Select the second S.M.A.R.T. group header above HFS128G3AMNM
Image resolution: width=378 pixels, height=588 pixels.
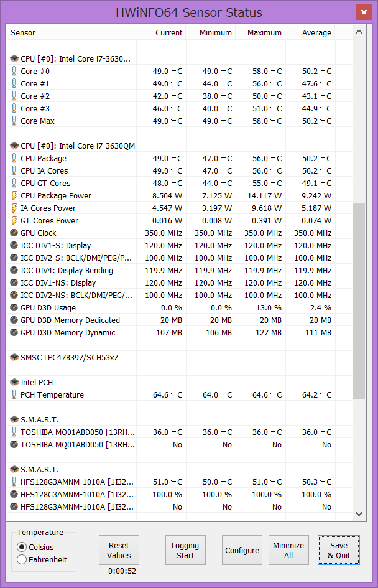(x=180, y=469)
